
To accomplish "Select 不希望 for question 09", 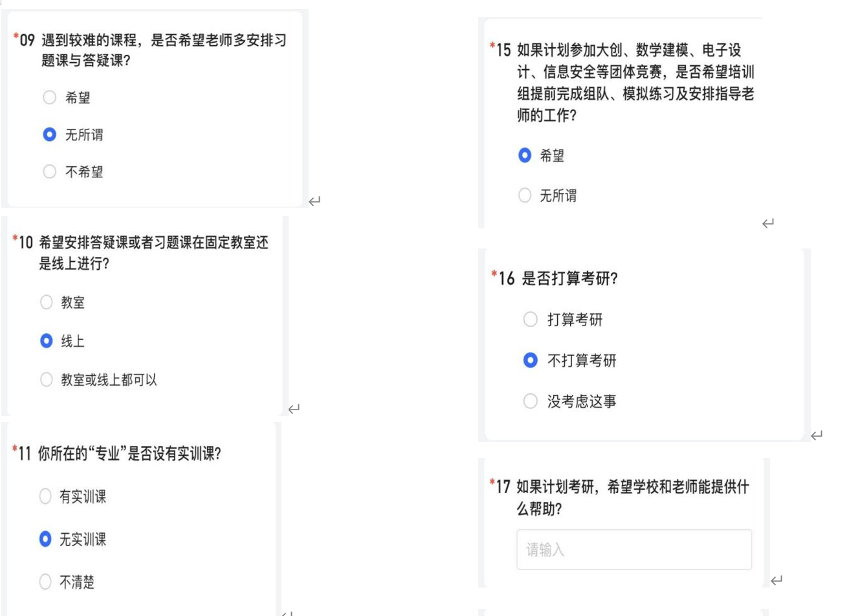I will (x=49, y=172).
